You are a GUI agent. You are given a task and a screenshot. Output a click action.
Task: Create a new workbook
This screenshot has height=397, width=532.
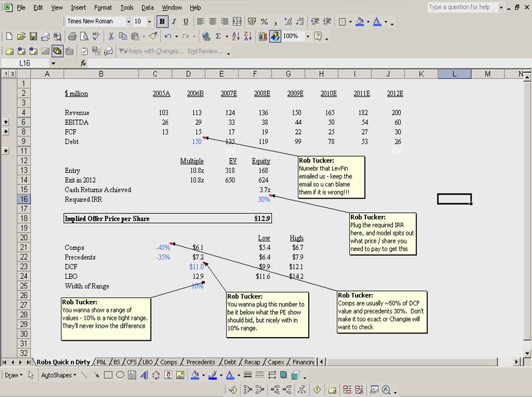click(x=9, y=36)
